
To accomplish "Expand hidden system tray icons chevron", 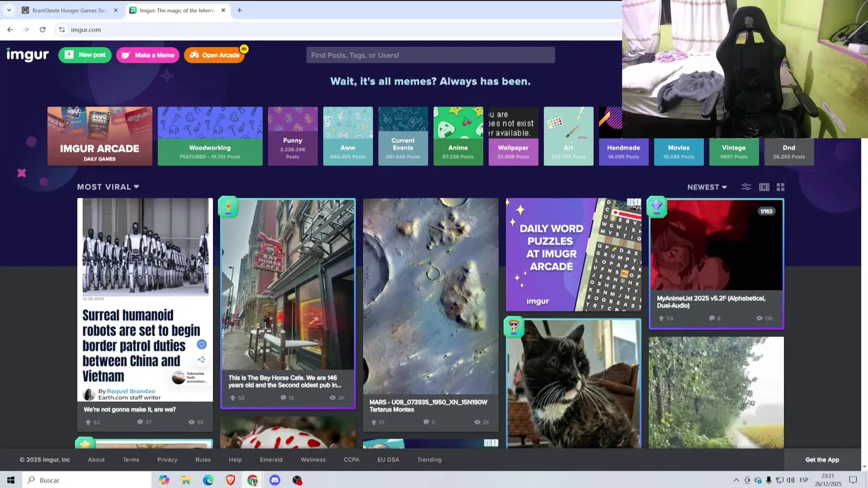I will click(x=736, y=480).
